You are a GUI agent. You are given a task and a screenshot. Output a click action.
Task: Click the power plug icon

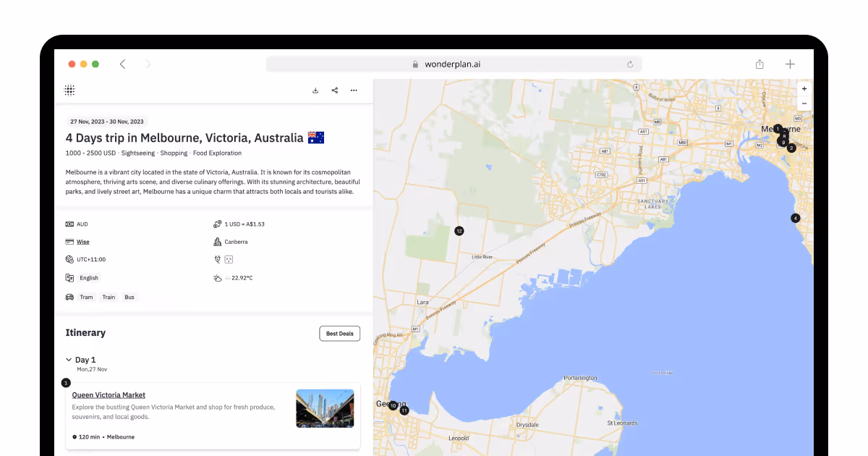[x=217, y=259]
